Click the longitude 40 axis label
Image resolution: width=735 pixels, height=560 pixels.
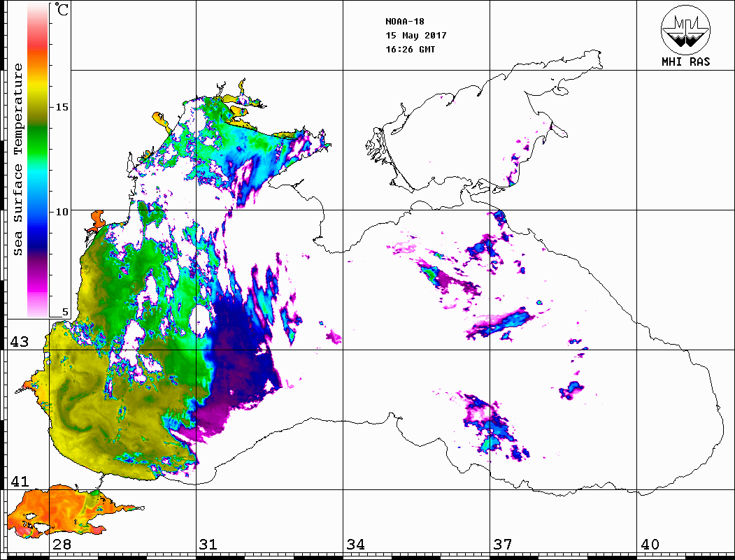[650, 544]
